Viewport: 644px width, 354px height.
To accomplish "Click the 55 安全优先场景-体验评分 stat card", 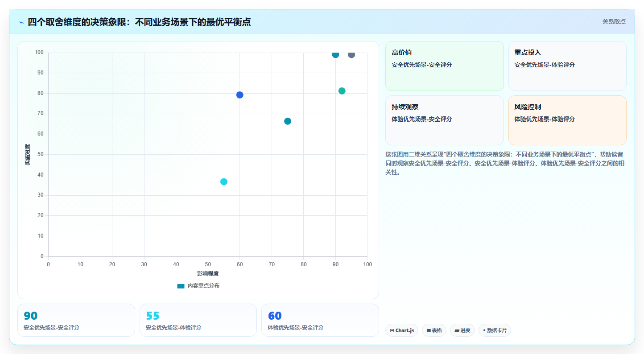I will pyautogui.click(x=198, y=320).
